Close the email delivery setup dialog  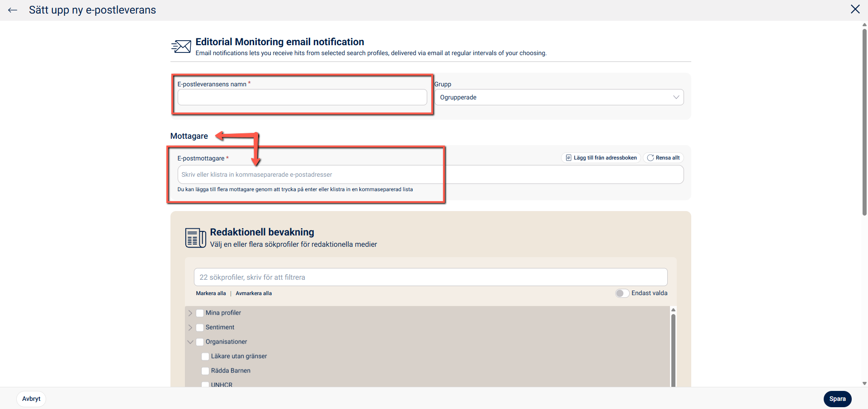tap(855, 9)
